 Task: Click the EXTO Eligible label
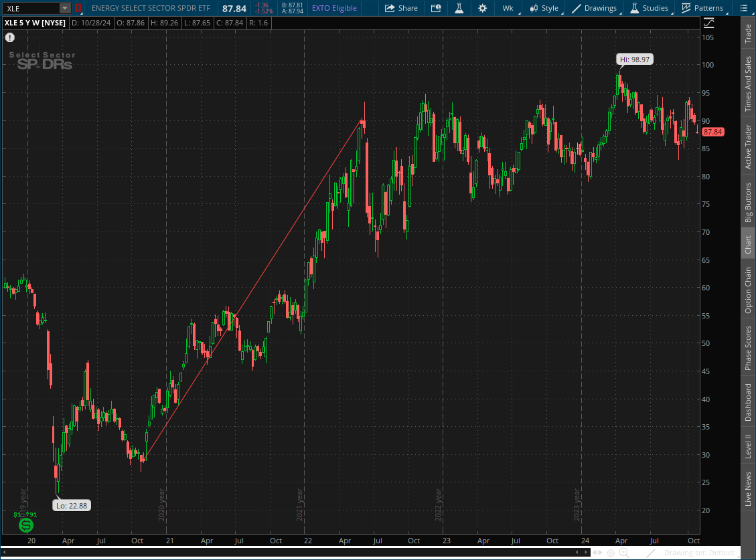(x=334, y=8)
